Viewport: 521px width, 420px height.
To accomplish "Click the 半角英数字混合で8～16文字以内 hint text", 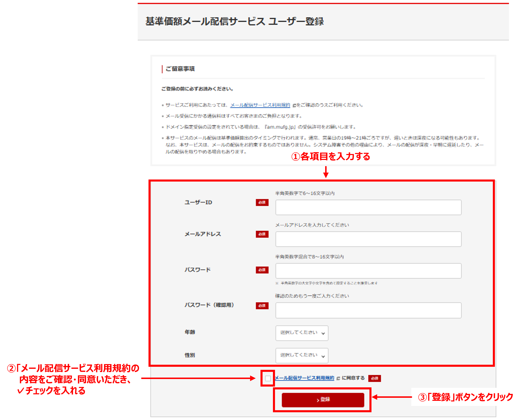I will coord(309,256).
